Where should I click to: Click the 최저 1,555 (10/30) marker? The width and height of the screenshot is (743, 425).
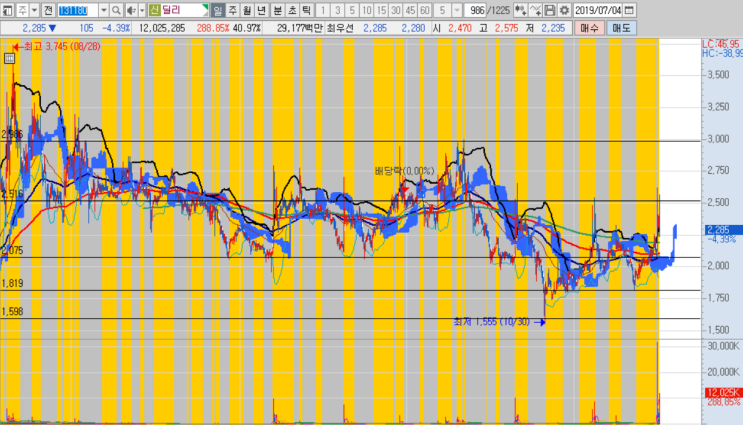tap(499, 322)
